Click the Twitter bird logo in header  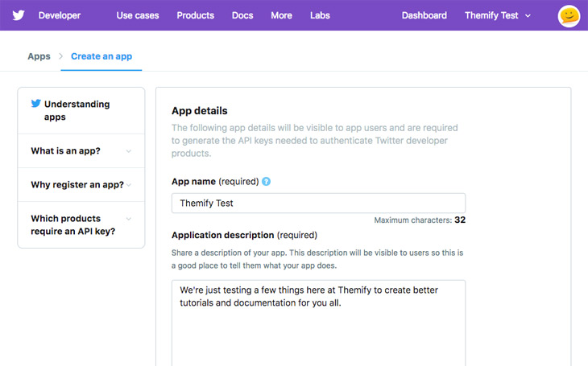tap(19, 15)
